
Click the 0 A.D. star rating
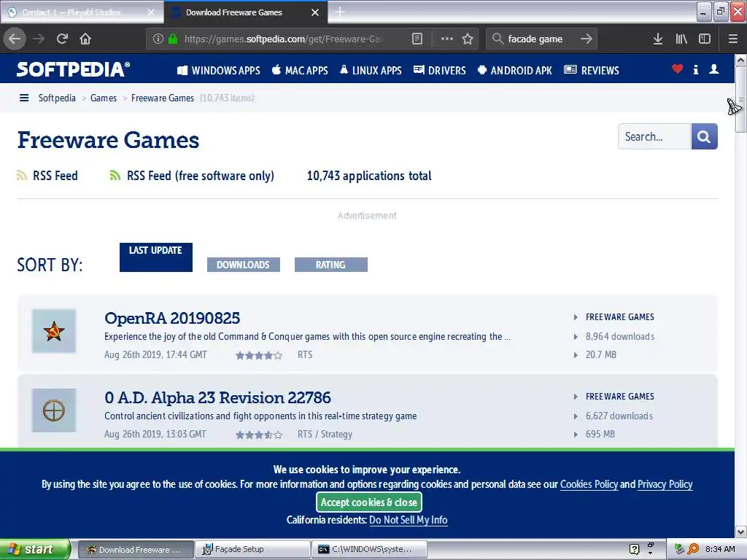(x=259, y=435)
